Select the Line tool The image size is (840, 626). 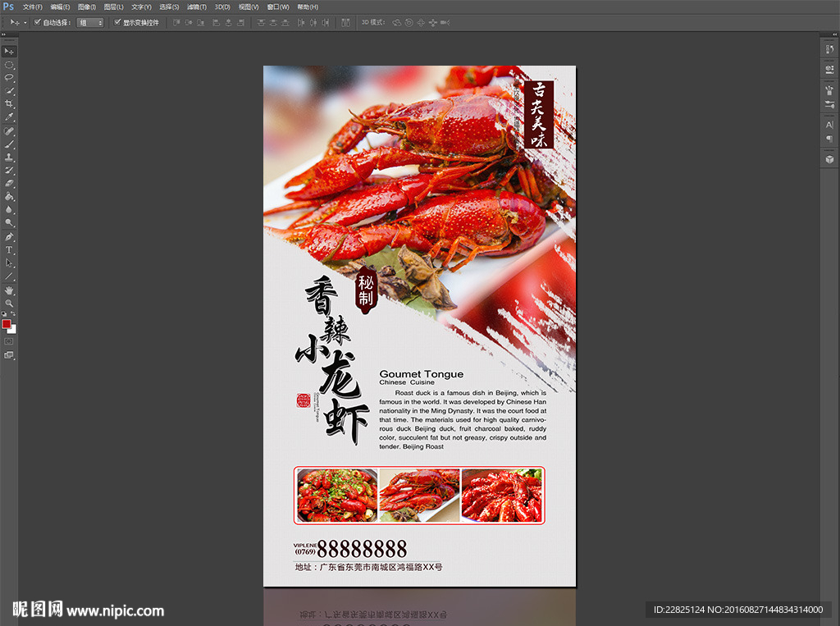click(x=9, y=276)
